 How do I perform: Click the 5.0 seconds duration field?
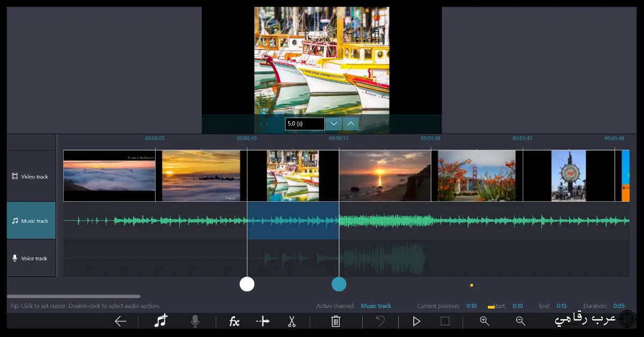pyautogui.click(x=304, y=123)
